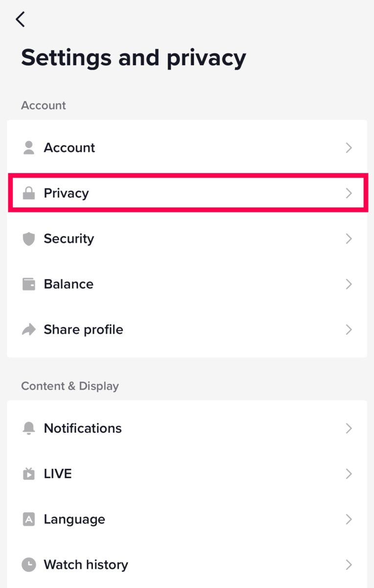Image resolution: width=374 pixels, height=588 pixels.
Task: Tap the Watch history clock icon
Action: coord(29,565)
